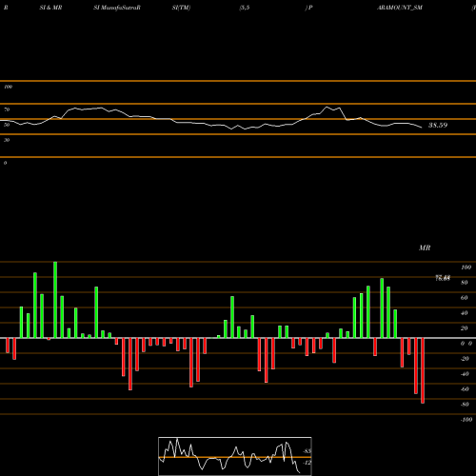Screen dimensions: 476x476
Task: Click the 'SI & MR' header label
Action: [x=50, y=8]
